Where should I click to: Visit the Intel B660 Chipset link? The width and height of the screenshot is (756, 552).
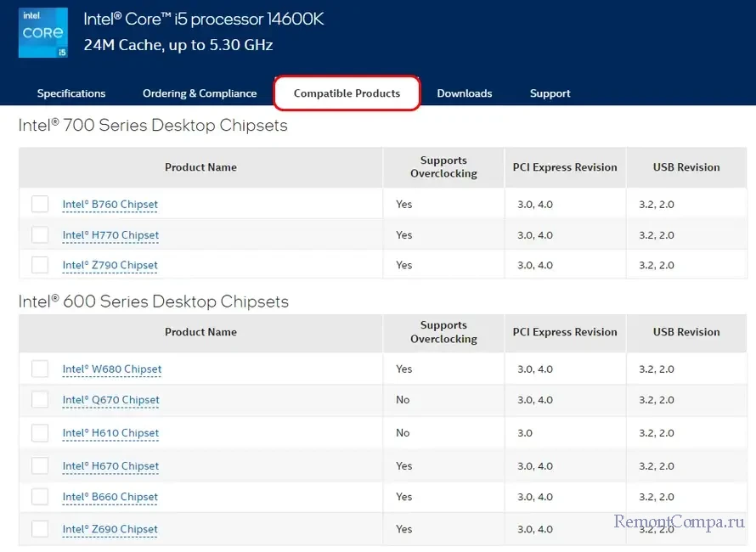click(110, 497)
